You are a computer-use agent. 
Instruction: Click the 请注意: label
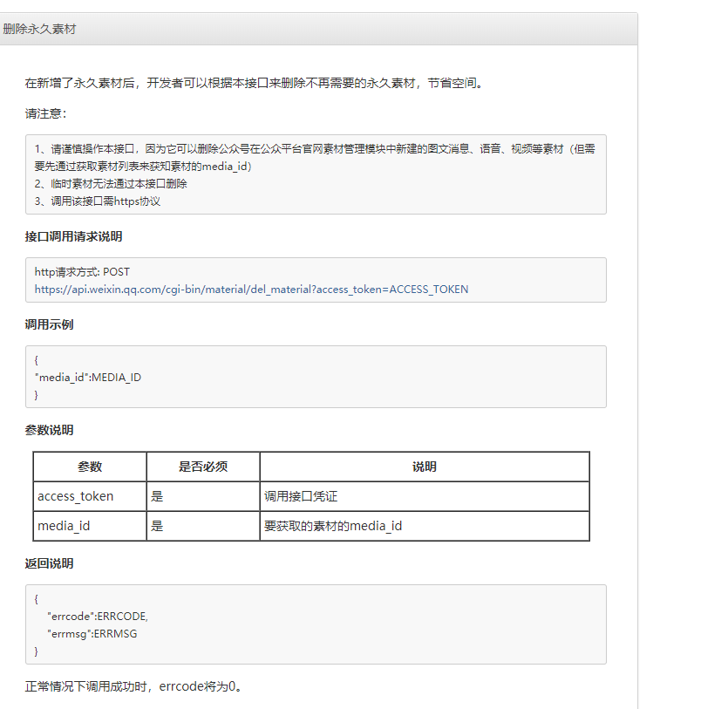click(46, 113)
